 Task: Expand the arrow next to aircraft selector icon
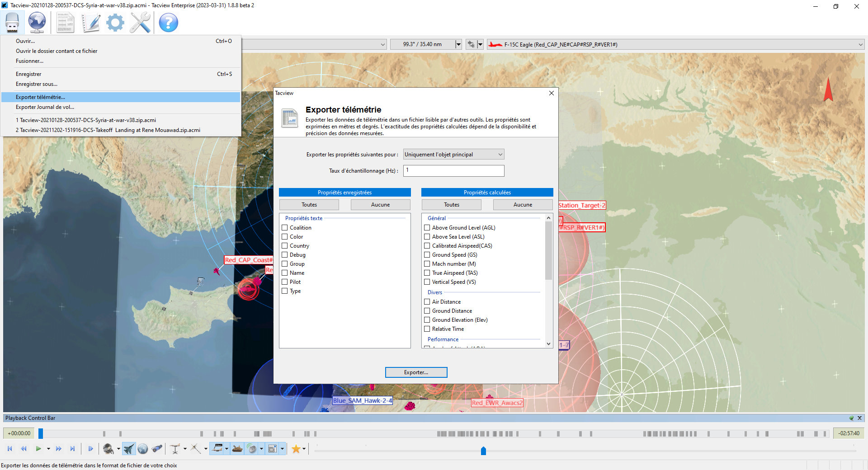point(480,44)
